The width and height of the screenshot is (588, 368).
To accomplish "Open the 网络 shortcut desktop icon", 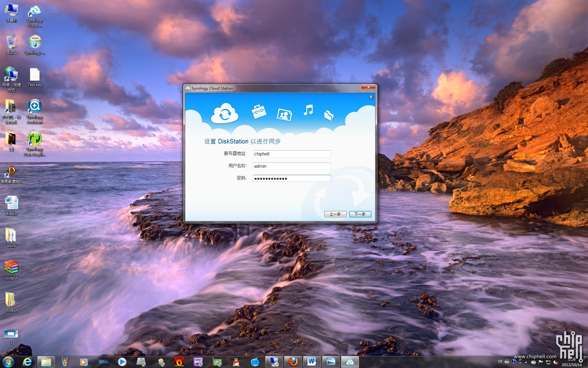I will click(x=11, y=79).
